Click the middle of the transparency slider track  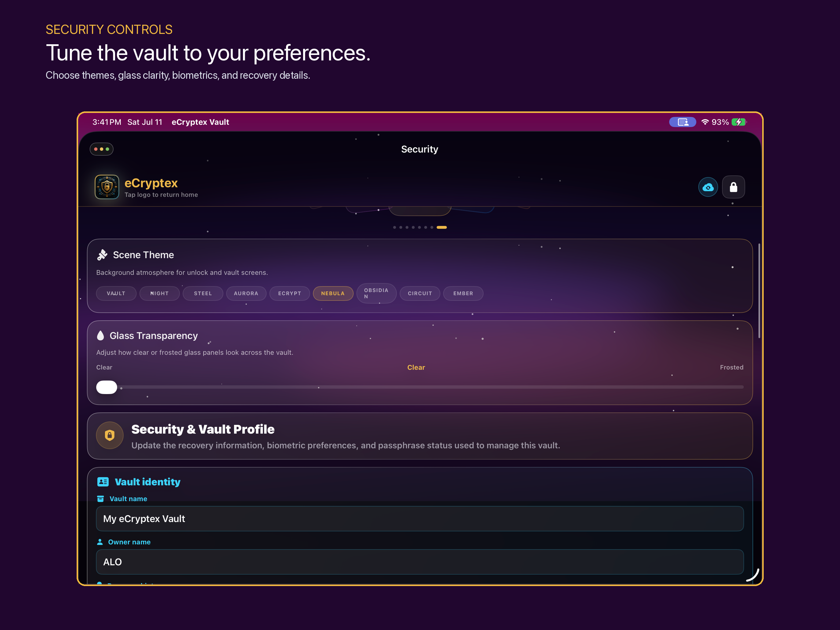pos(420,387)
